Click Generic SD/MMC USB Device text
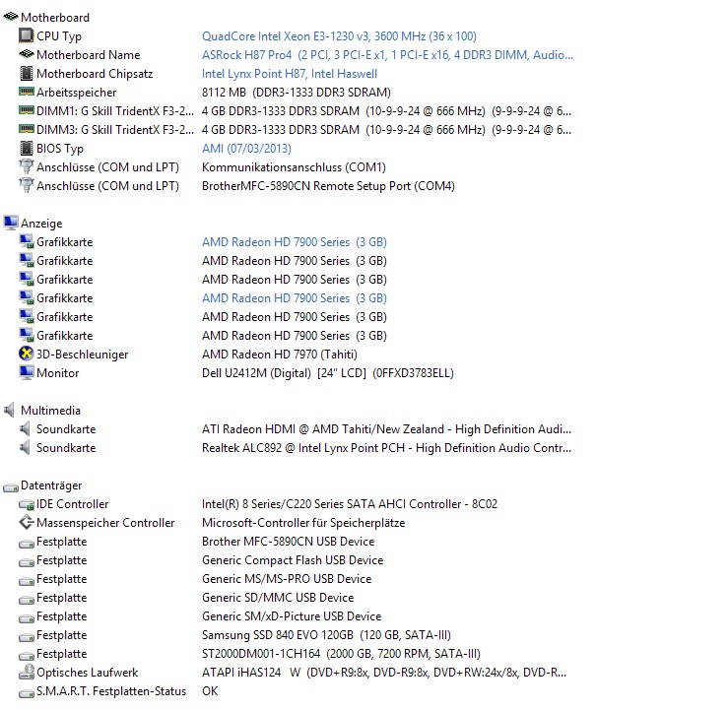 [278, 598]
